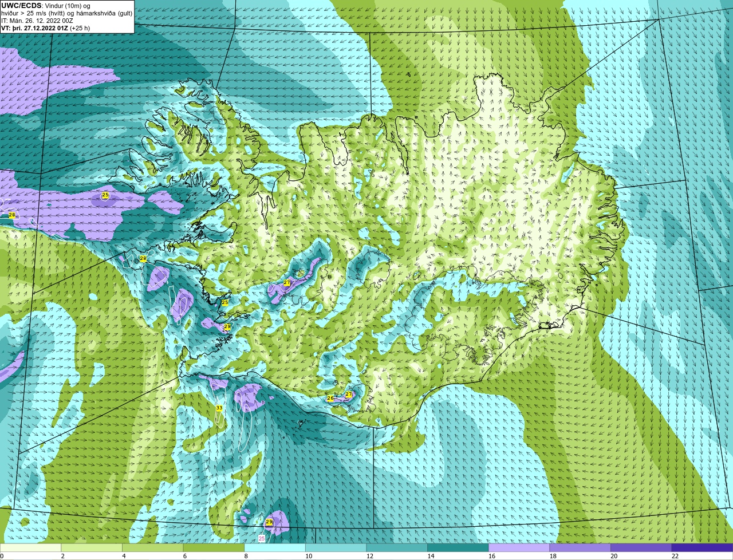Click the '2' scale label

pos(62,556)
